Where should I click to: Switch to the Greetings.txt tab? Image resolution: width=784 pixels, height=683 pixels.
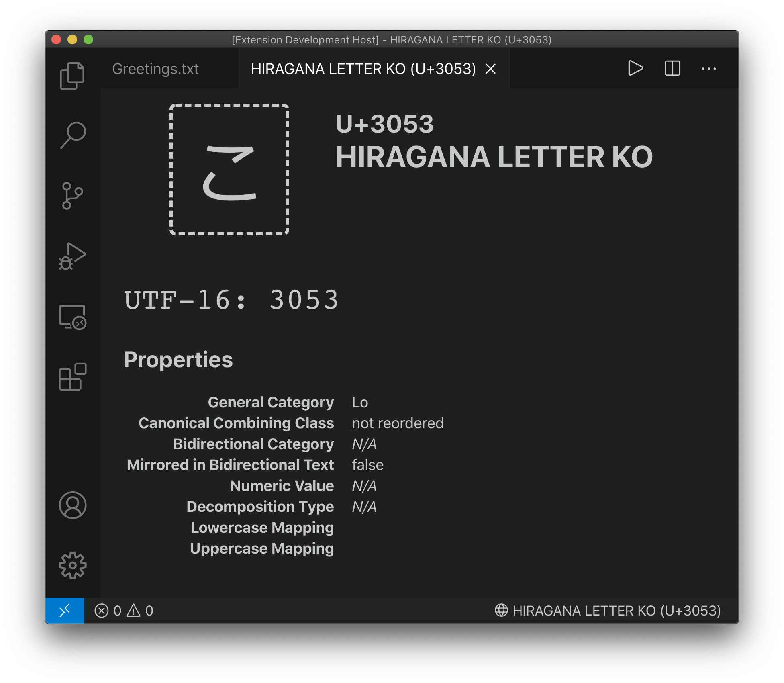click(x=155, y=69)
